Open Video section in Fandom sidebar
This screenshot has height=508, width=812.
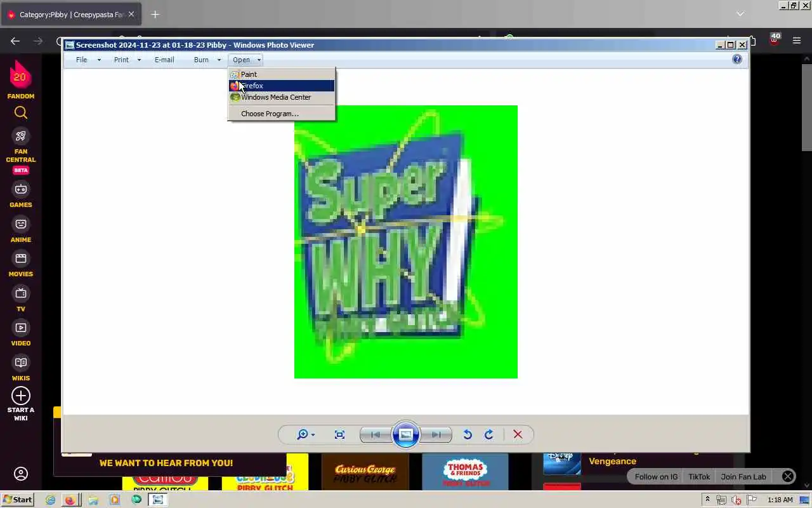coord(21,333)
